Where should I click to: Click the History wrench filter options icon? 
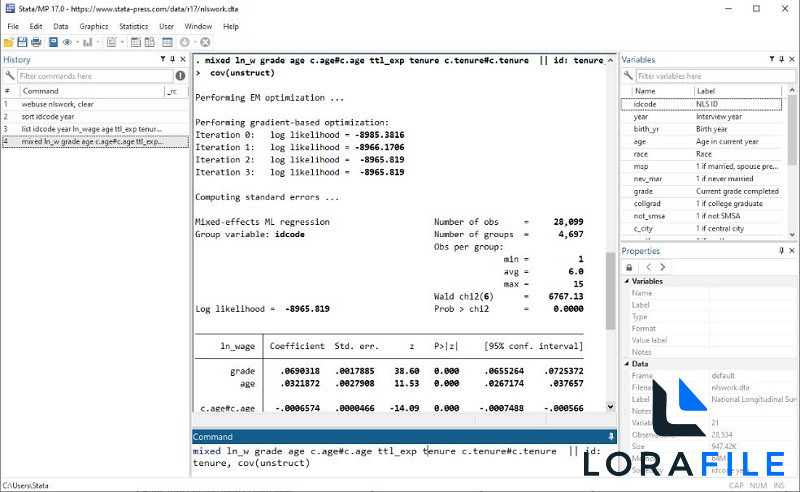tap(9, 76)
